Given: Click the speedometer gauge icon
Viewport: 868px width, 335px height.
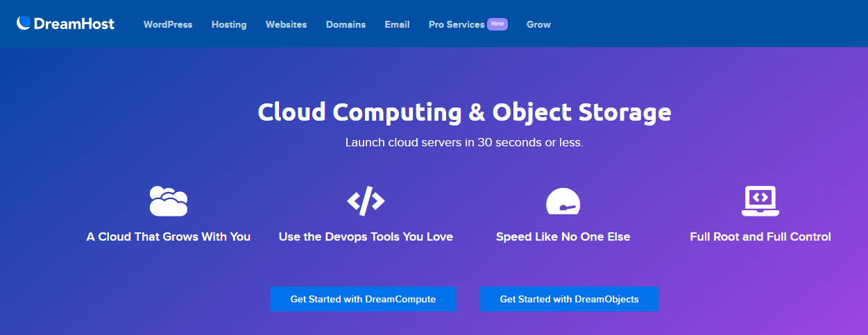Looking at the screenshot, I should coord(563,201).
